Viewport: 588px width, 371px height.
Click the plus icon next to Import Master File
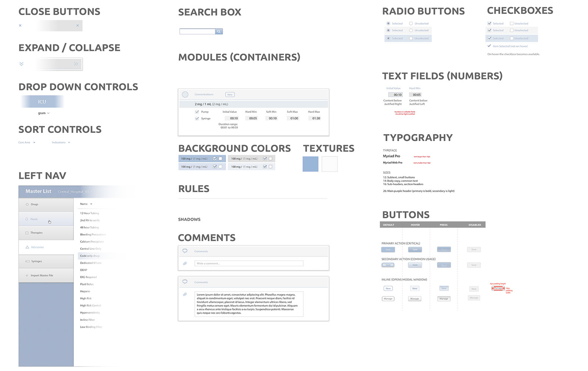click(x=27, y=275)
